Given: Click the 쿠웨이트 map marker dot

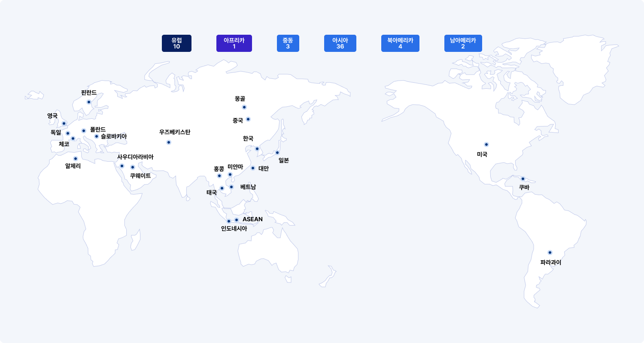Looking at the screenshot, I should (x=133, y=167).
